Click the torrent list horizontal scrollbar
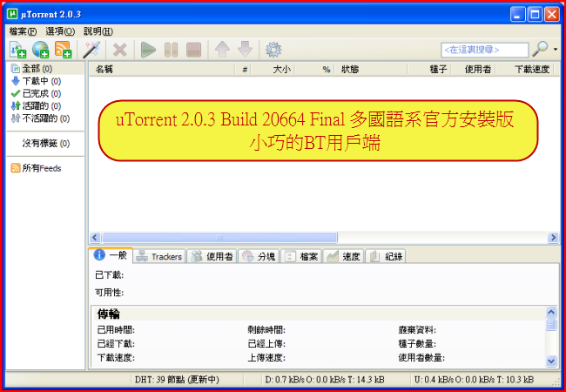This screenshot has width=566, height=392. [x=218, y=237]
